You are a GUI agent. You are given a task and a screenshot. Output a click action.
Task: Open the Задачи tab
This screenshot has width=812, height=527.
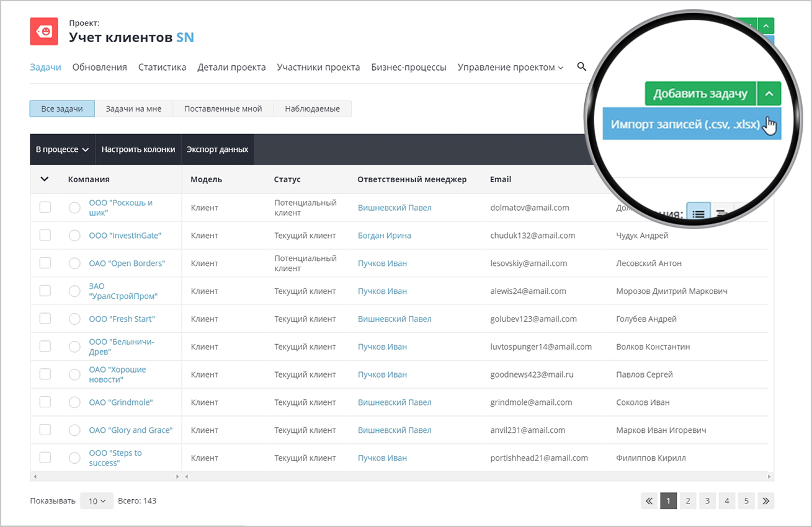click(x=45, y=67)
